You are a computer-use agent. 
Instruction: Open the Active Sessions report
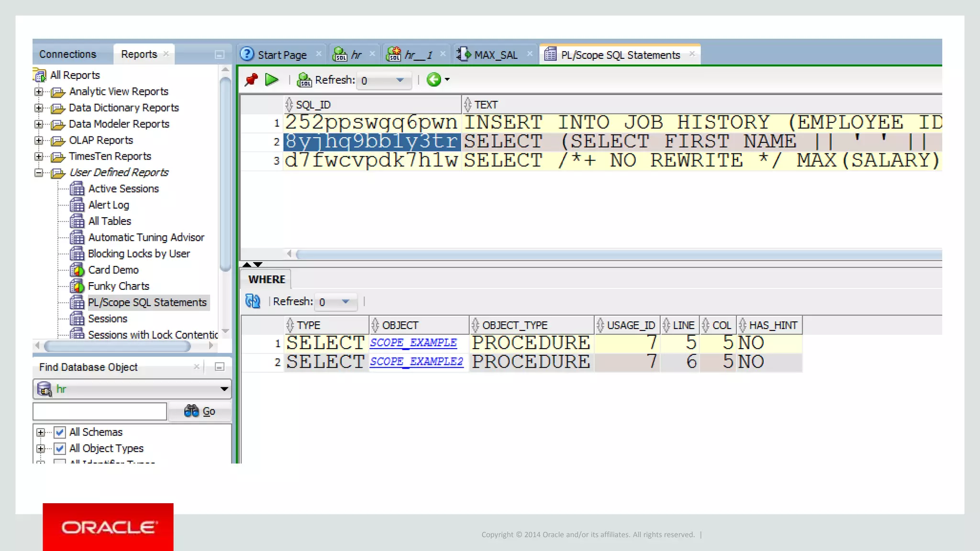(123, 188)
